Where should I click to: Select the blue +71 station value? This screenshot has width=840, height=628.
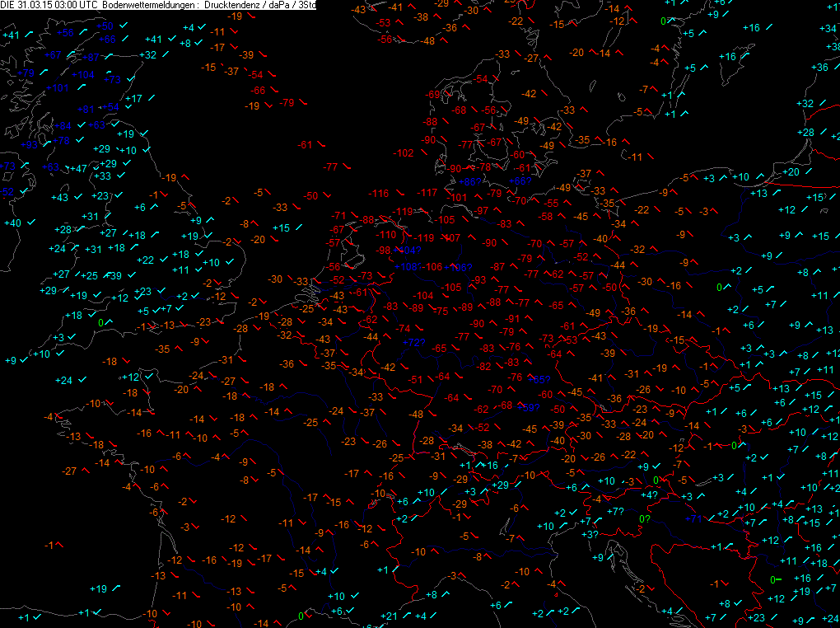(693, 518)
